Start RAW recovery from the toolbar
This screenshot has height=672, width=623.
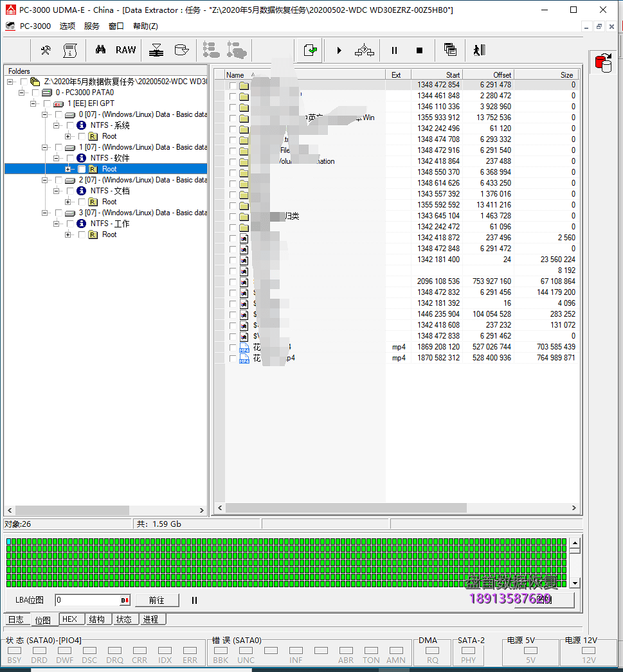(x=125, y=50)
